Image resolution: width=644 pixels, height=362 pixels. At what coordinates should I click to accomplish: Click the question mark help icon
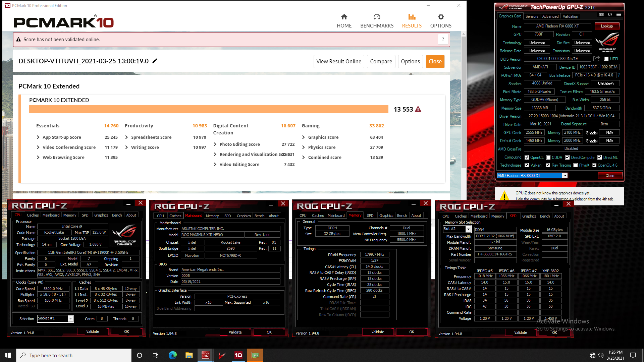click(443, 39)
